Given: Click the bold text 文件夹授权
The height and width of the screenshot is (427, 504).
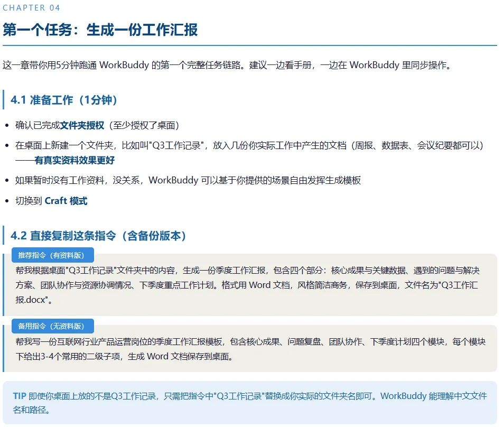Looking at the screenshot, I should (82, 125).
